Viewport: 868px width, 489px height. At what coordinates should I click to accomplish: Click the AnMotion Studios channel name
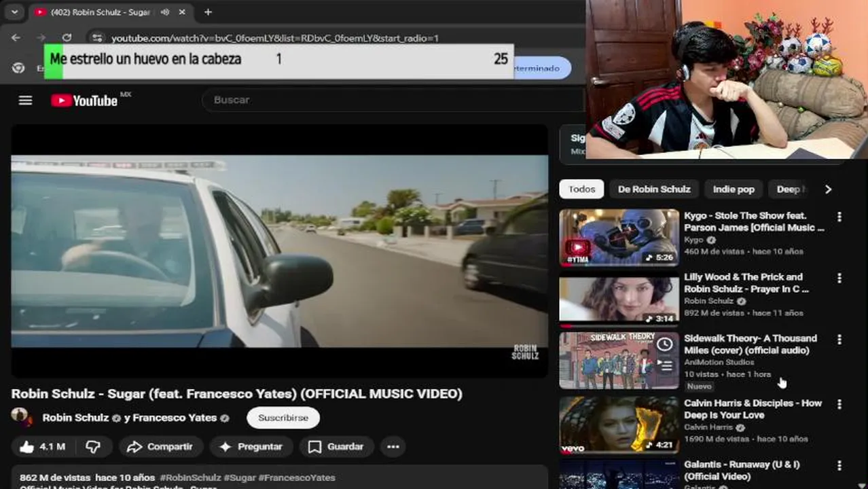click(719, 363)
